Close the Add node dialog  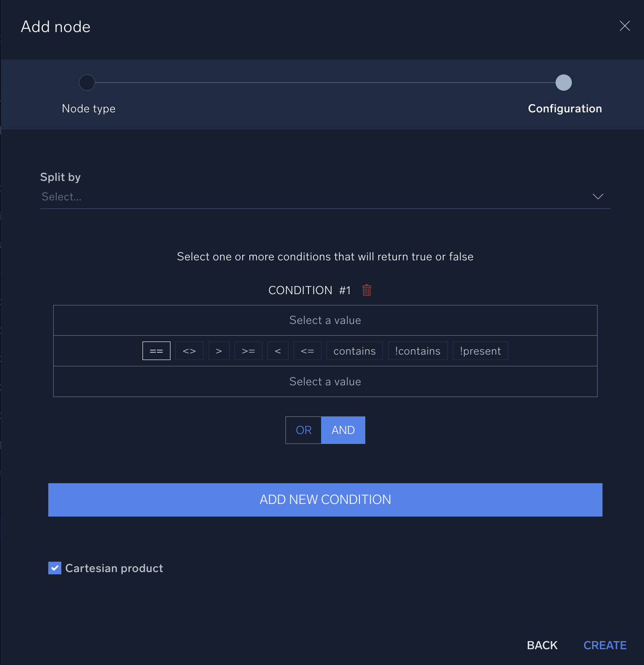pyautogui.click(x=625, y=26)
